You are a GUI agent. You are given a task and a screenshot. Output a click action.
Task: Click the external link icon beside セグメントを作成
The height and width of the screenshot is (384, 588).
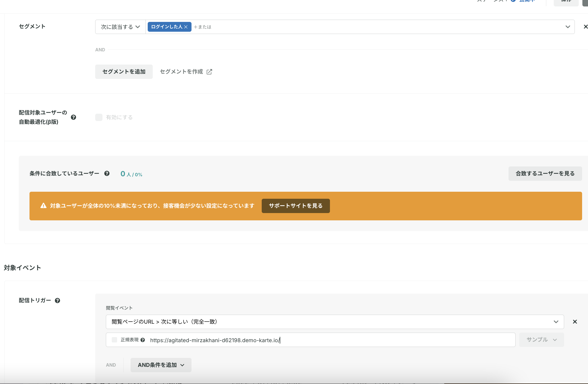click(x=209, y=72)
